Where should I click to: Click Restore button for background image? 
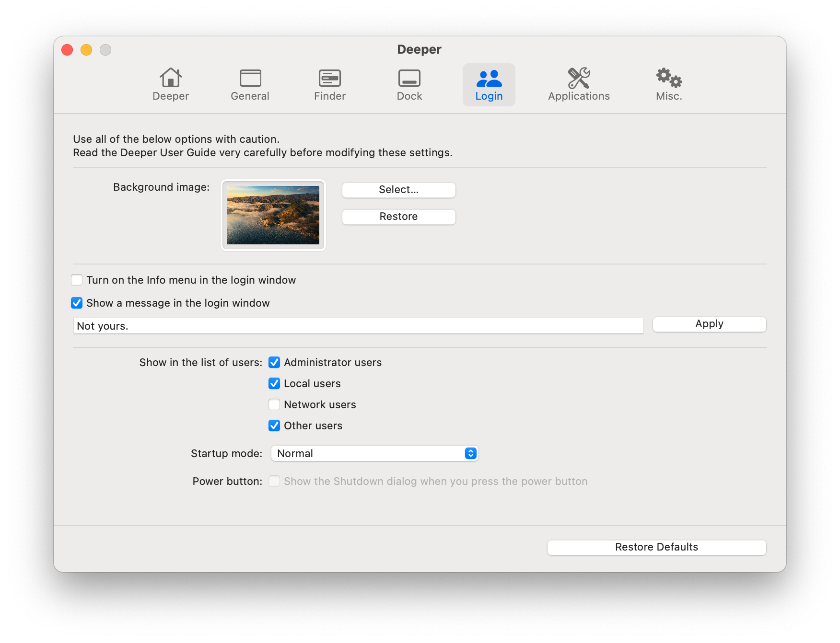click(398, 217)
